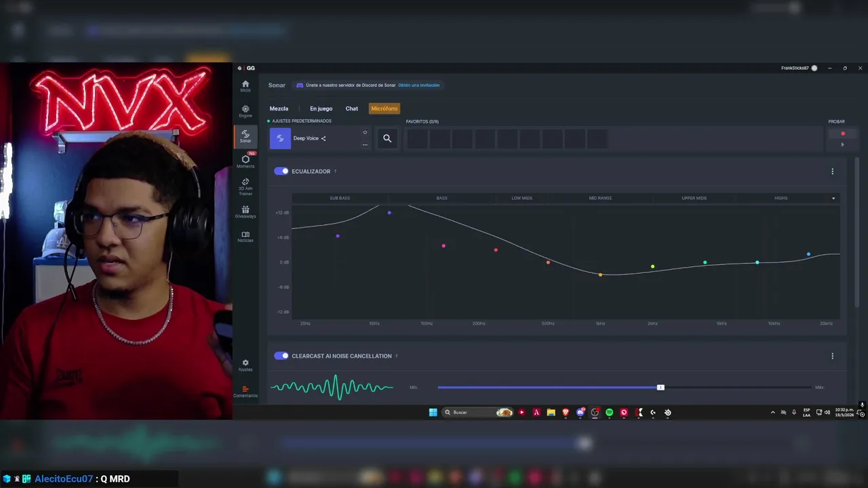The height and width of the screenshot is (488, 868).
Task: Click the HIGHS band label
Action: pos(781,198)
